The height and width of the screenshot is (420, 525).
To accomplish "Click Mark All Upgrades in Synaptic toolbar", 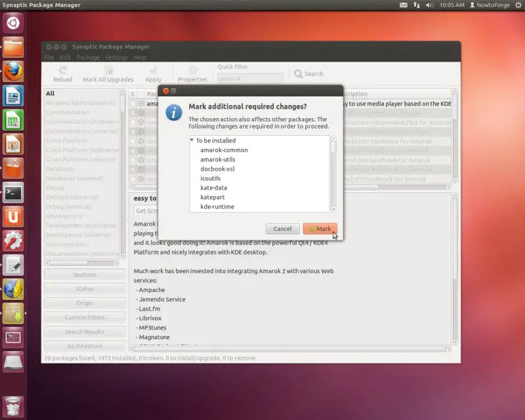I will 108,74.
